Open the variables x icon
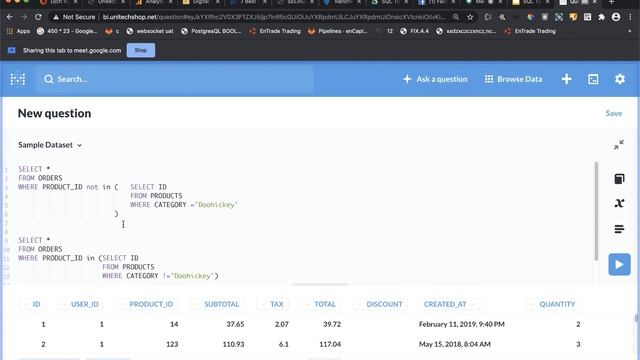The image size is (640, 360). tap(619, 203)
